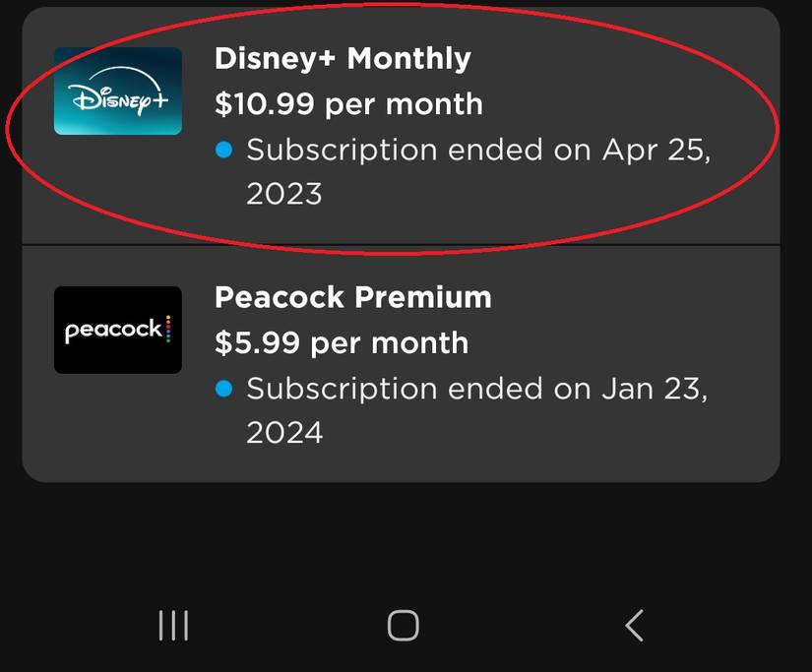The image size is (812, 672).
Task: Open the Disney+ Monthly title
Action: 343,58
